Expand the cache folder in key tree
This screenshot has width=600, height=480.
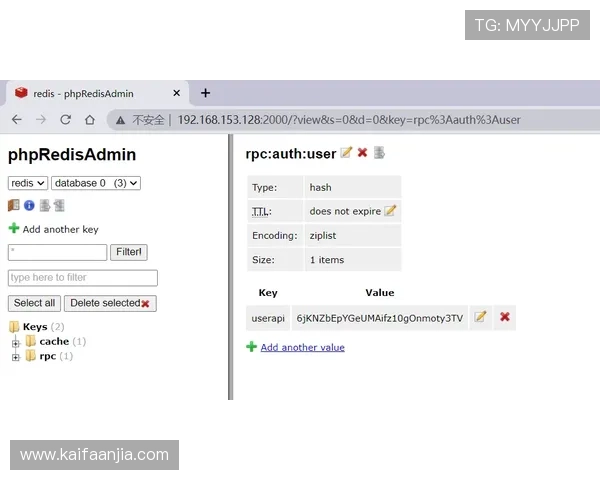pos(16,342)
